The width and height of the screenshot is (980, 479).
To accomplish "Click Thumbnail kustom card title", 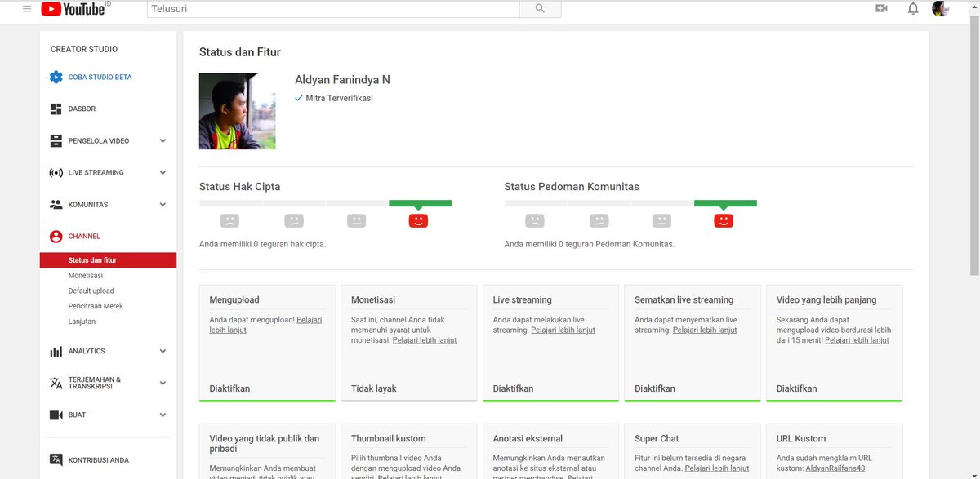I will 389,438.
